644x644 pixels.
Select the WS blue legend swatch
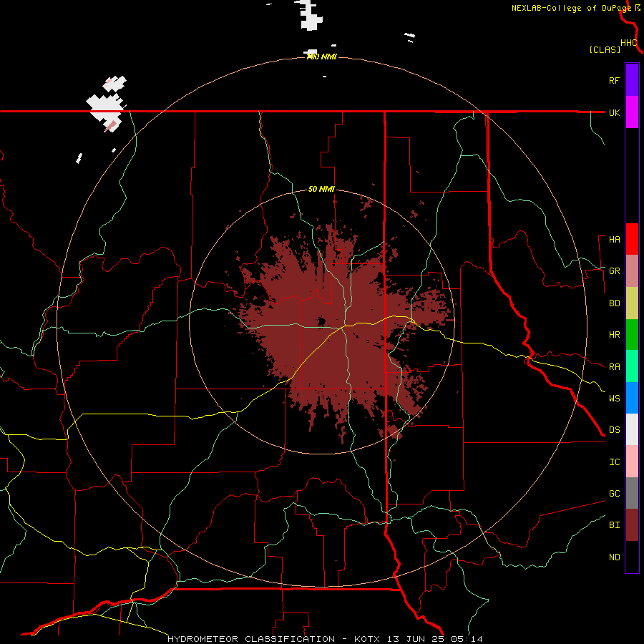tap(632, 398)
